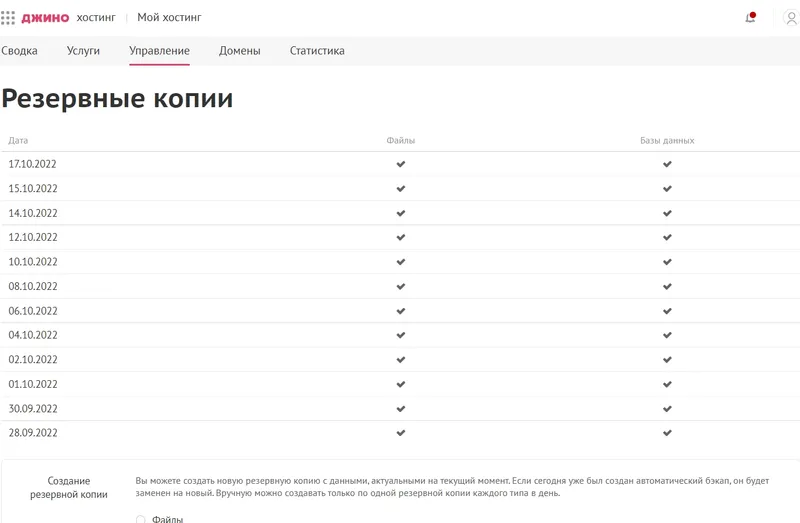Click database checkmark for 14.10.2022
The image size is (800, 523).
click(667, 213)
